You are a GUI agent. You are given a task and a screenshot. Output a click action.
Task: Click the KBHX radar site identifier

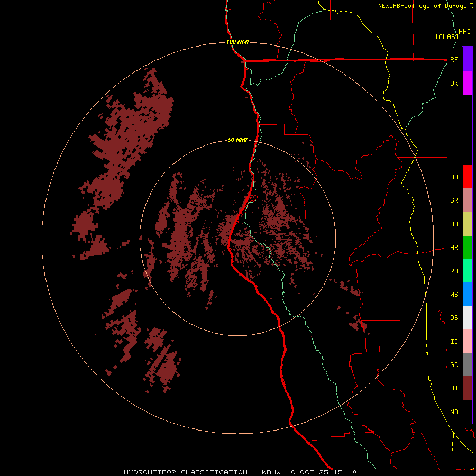[x=271, y=472]
